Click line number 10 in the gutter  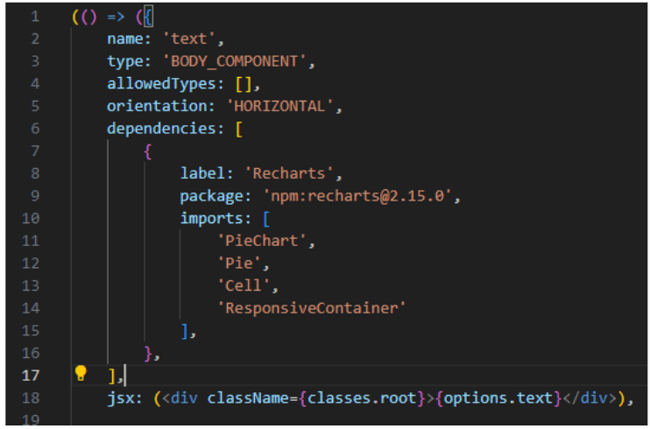click(x=31, y=218)
